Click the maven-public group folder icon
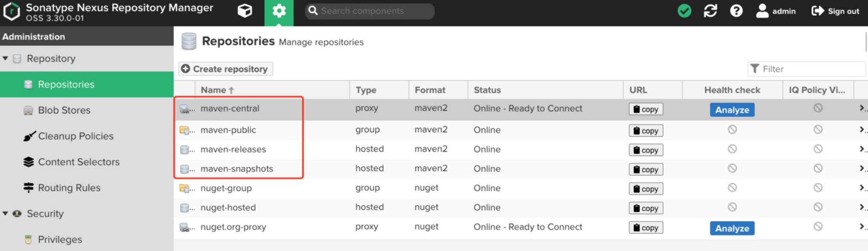This screenshot has width=868, height=251. pos(184,130)
